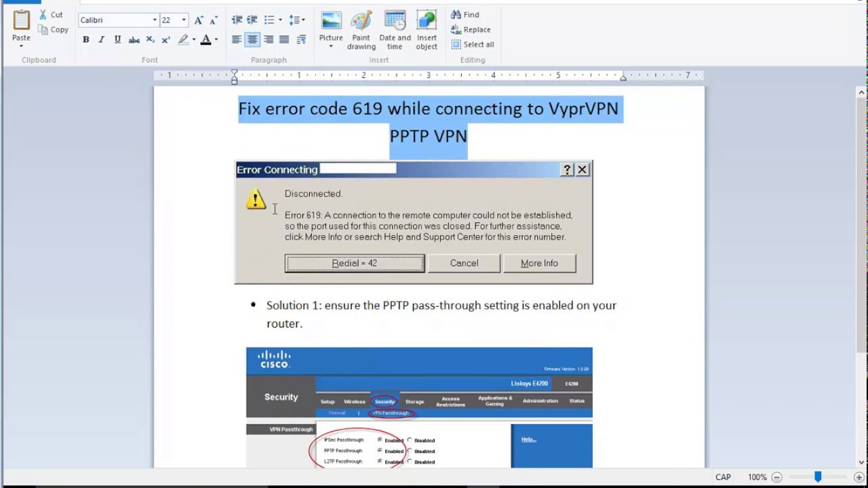The height and width of the screenshot is (488, 868).
Task: Click More Info in error dialog image
Action: tap(540, 263)
